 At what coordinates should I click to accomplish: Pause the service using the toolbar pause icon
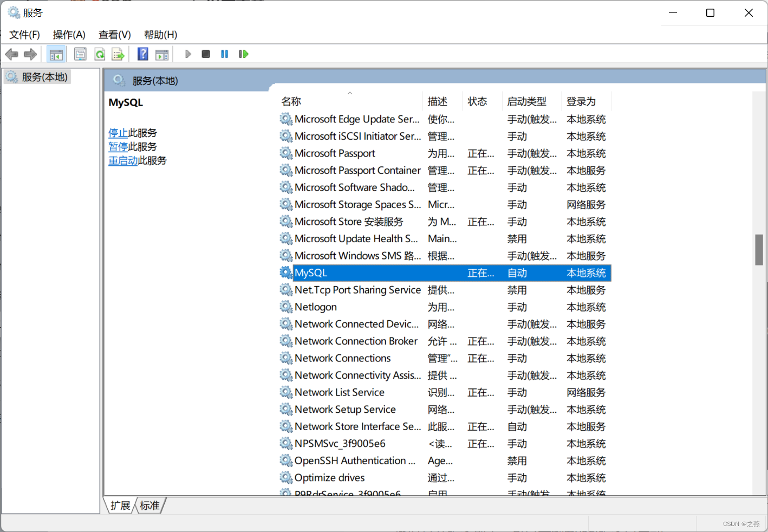click(224, 54)
